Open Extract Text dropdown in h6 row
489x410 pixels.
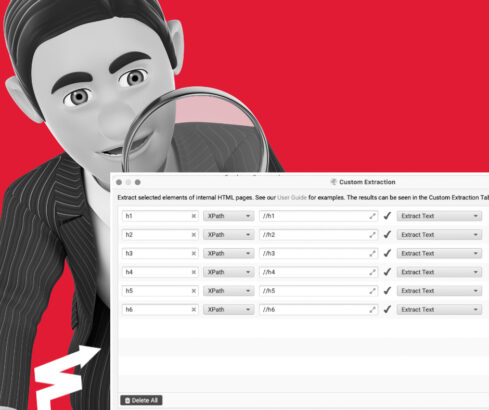(x=439, y=309)
